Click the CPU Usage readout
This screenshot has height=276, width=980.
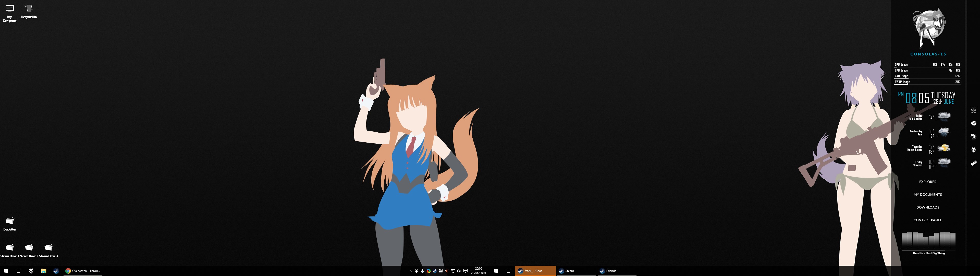927,65
